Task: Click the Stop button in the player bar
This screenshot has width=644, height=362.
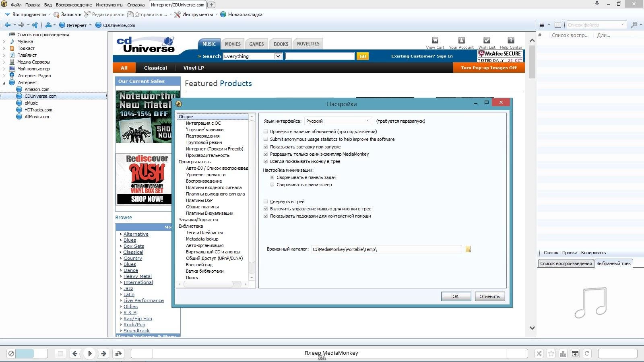Action: click(60, 354)
